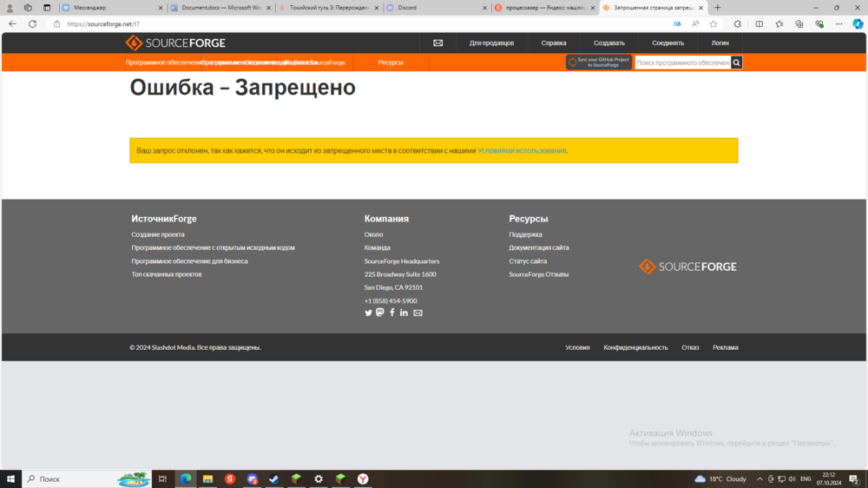This screenshot has width=868, height=488.
Task: Click the address bar URL
Action: click(x=103, y=23)
